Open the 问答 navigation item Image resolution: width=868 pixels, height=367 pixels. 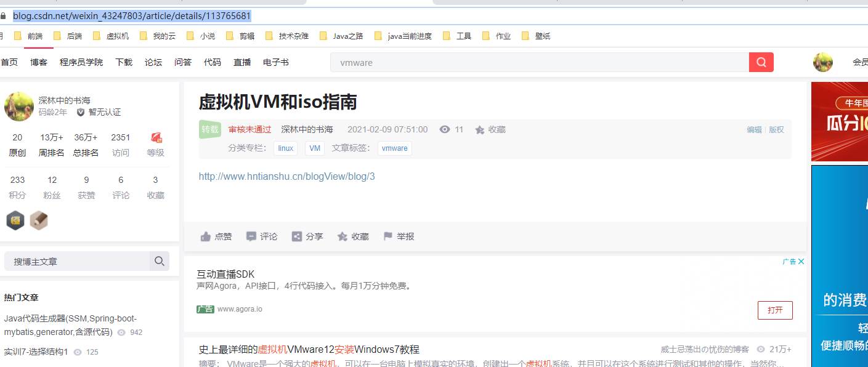pyautogui.click(x=183, y=62)
